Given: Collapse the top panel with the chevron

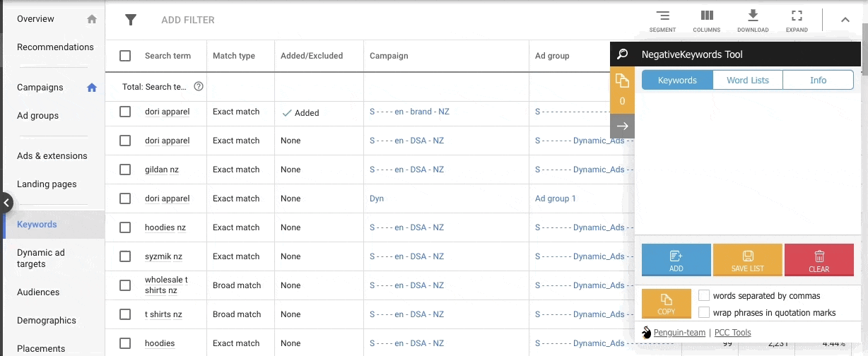Looking at the screenshot, I should click(845, 20).
